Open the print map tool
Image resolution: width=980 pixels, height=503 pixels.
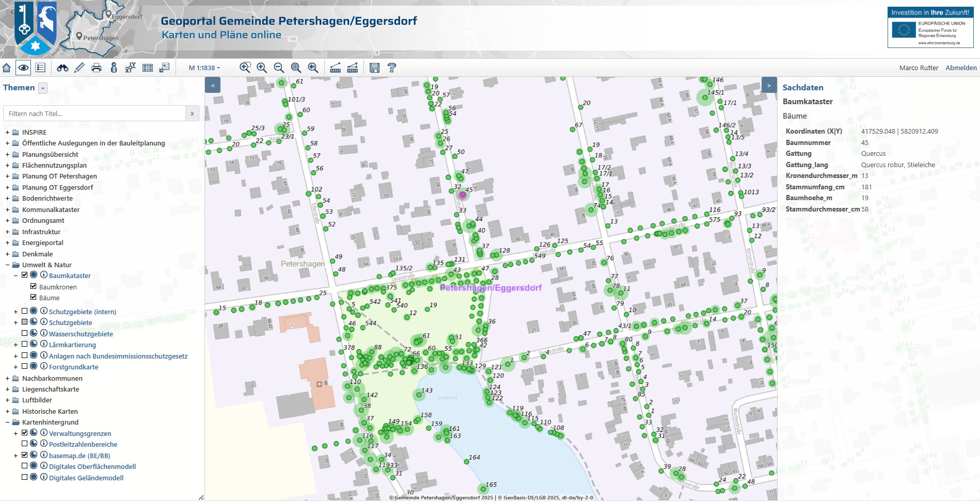tap(97, 68)
